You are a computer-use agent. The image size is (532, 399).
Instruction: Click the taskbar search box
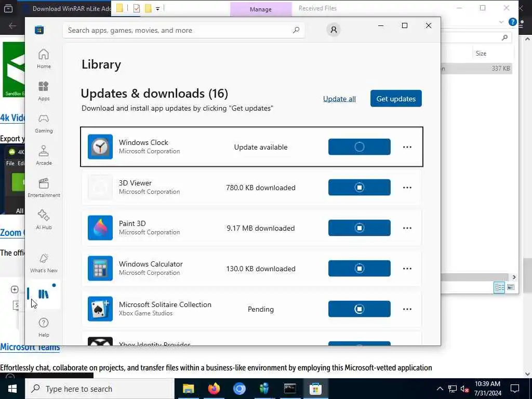pyautogui.click(x=99, y=389)
